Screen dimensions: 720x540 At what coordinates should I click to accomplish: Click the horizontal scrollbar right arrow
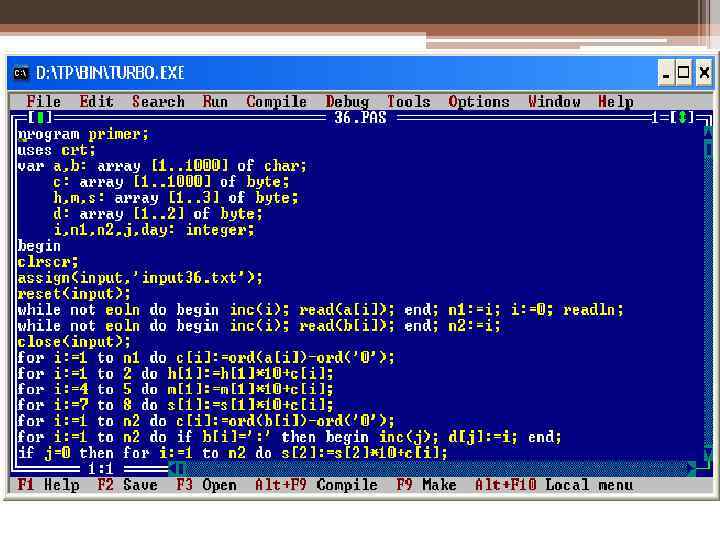pos(692,469)
